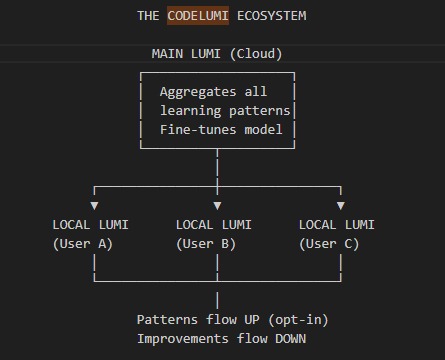Viewport: 445px width, 360px height.
Task: Click the '(User C)' label
Action: point(329,244)
